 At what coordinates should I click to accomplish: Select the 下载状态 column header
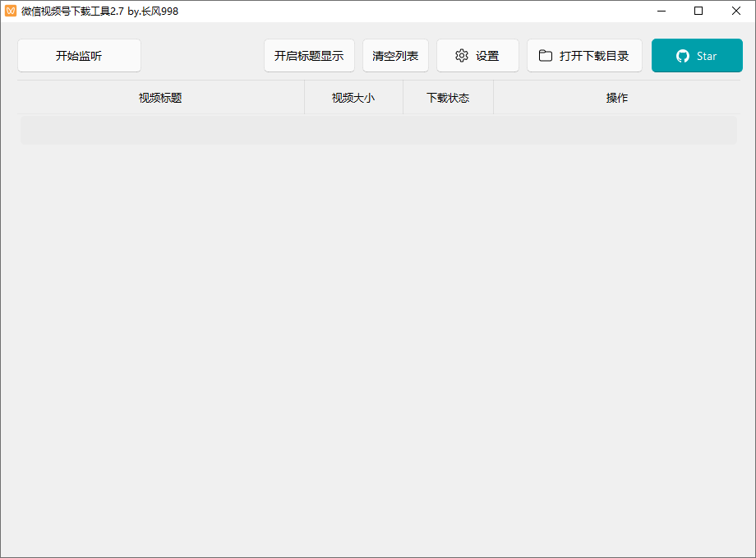point(448,98)
